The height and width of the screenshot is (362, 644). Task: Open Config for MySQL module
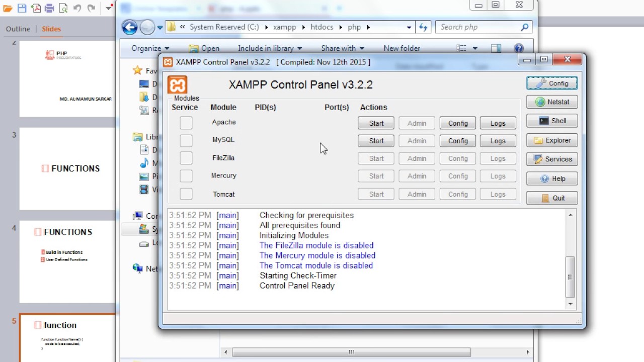pos(458,141)
